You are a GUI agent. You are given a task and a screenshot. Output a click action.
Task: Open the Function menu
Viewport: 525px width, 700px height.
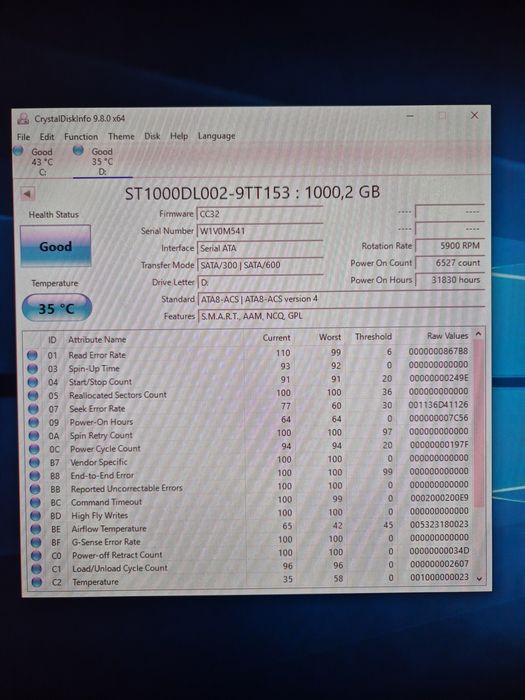[x=81, y=137]
